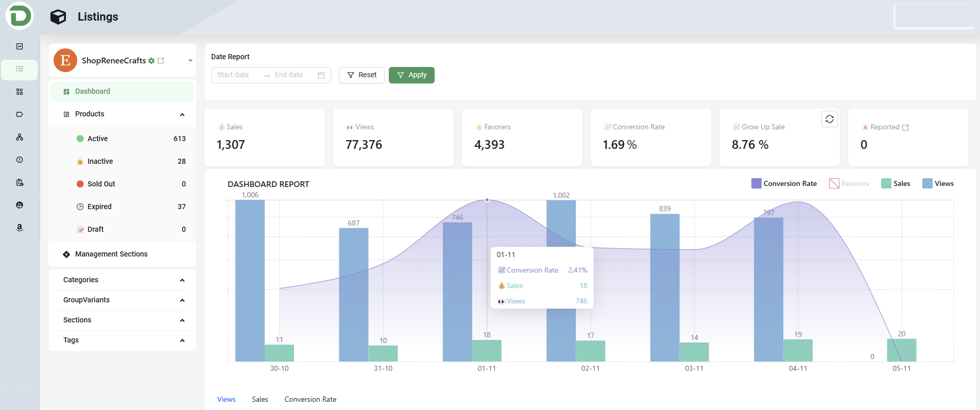
Task: Click the Management Sections diamond icon
Action: (66, 254)
